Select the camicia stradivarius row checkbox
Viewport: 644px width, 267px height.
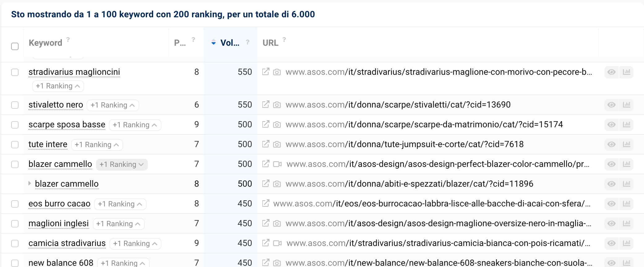tap(15, 244)
